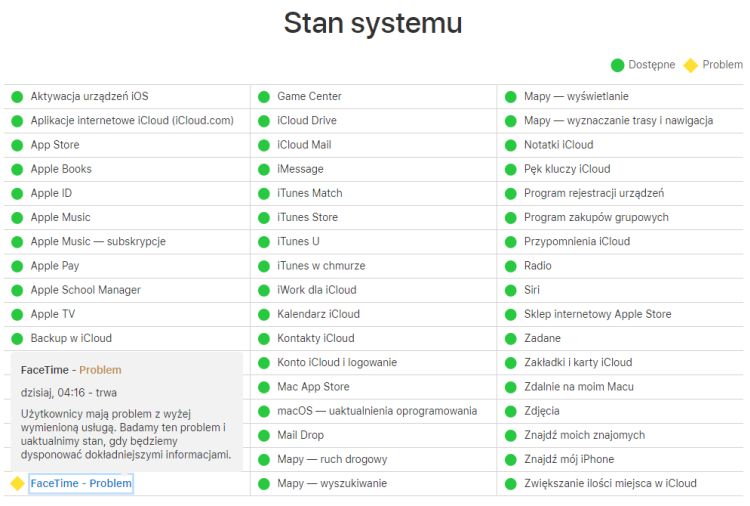Click the green indicator beside Game Center
Image resolution: width=750 pixels, height=506 pixels.
coord(264,97)
